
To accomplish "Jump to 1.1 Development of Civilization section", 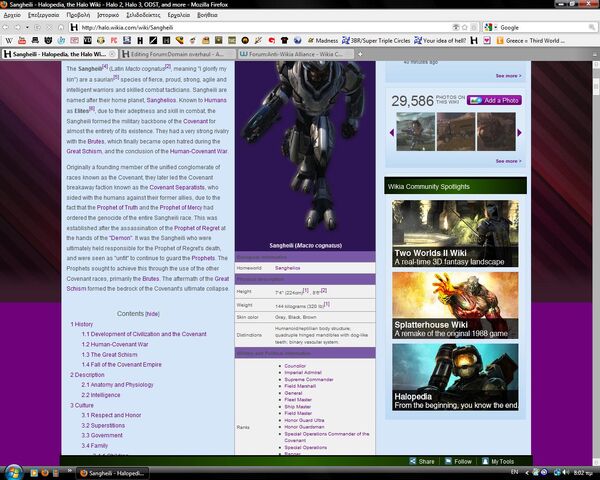I will [x=144, y=334].
